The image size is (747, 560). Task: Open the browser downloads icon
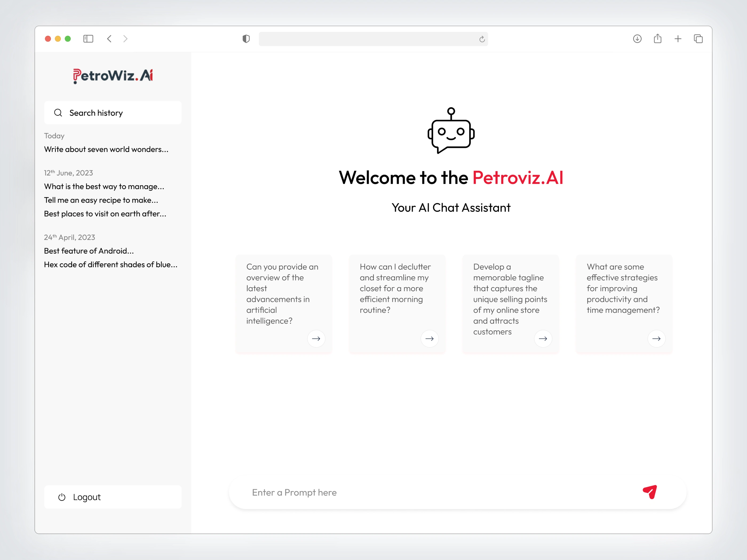coord(637,39)
